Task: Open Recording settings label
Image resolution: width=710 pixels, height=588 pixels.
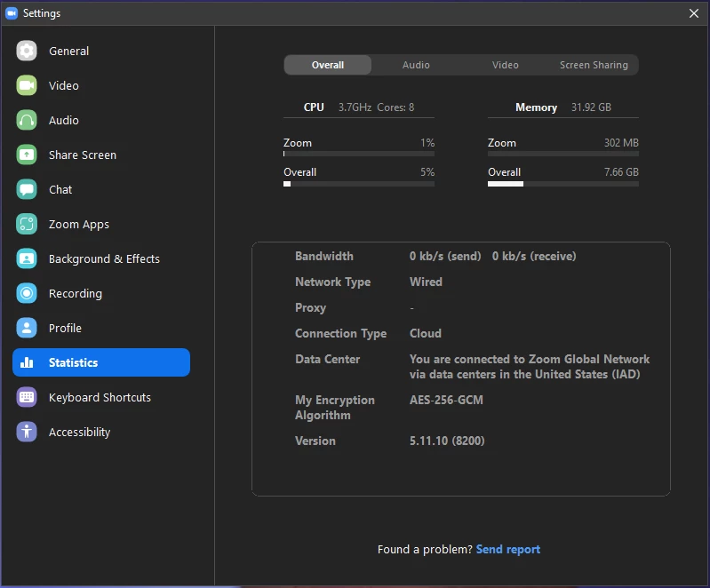Action: [76, 294]
